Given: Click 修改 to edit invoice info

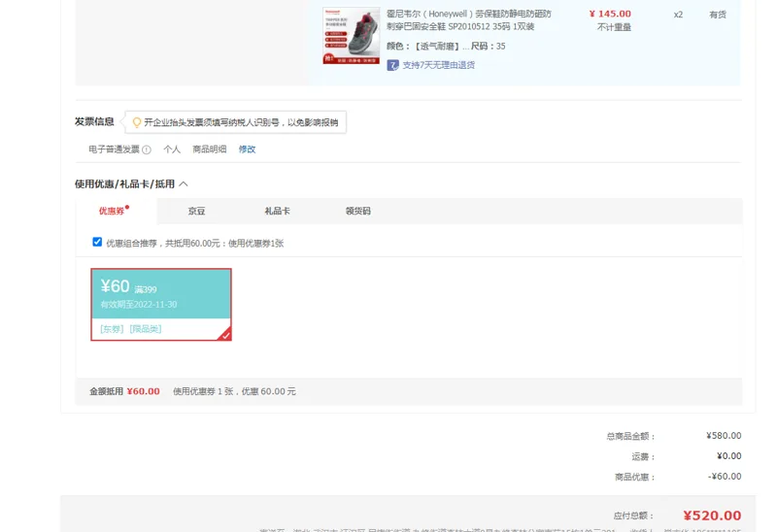Looking at the screenshot, I should (247, 150).
